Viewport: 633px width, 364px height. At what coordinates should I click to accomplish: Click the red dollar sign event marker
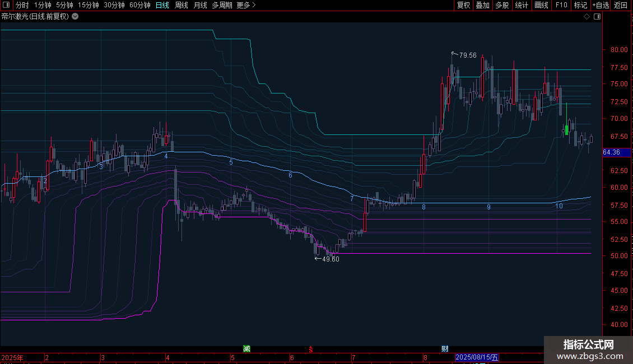coord(310,349)
